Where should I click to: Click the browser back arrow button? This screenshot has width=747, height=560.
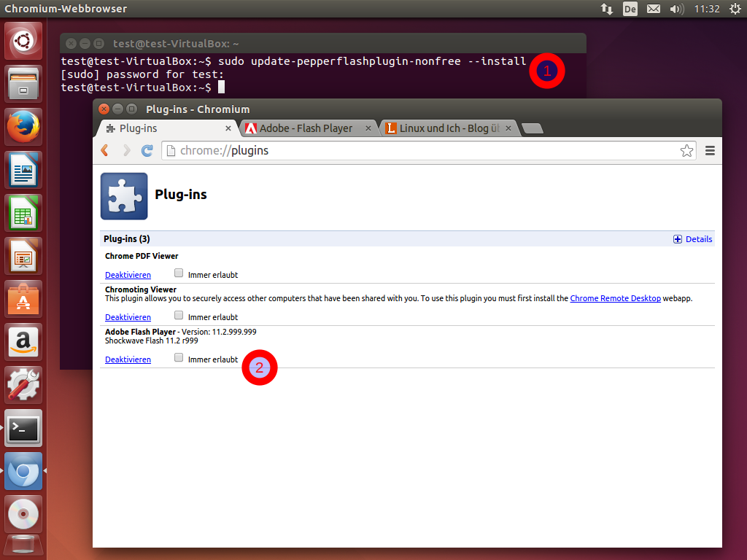pyautogui.click(x=105, y=150)
